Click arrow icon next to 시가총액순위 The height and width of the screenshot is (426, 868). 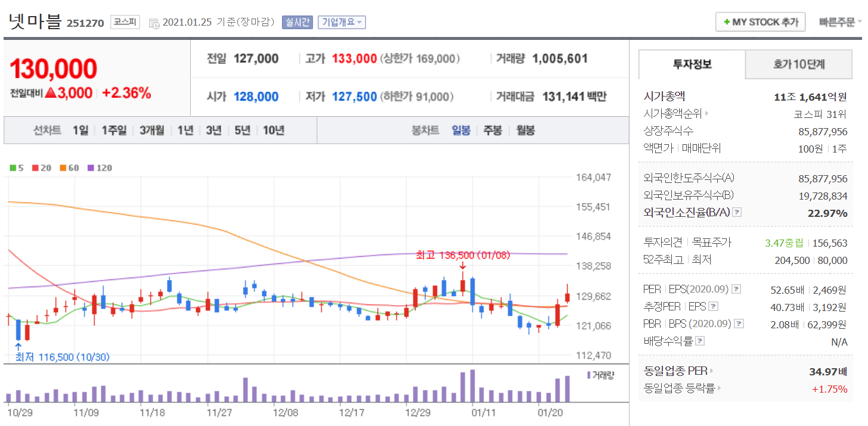(707, 114)
